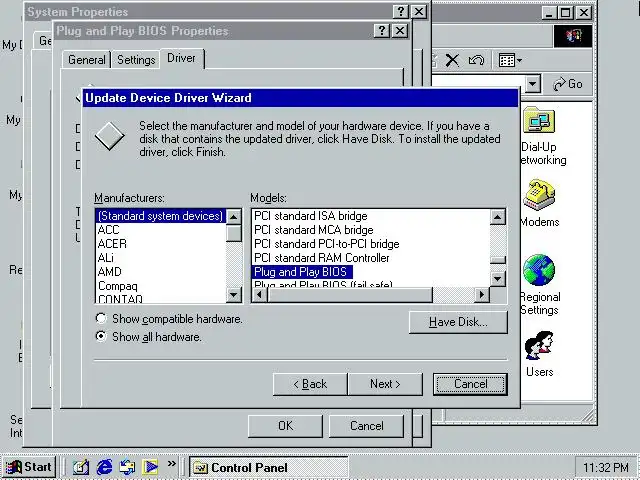This screenshot has width=640, height=480.
Task: Open the Driver tab in BIOS Properties
Action: (x=182, y=58)
